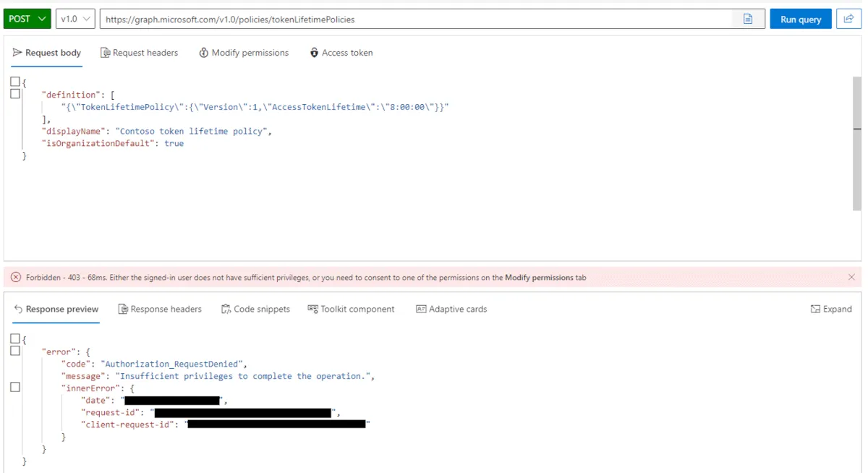Open the v1.0 API version dropdown
This screenshot has width=868, height=473.
pos(75,20)
